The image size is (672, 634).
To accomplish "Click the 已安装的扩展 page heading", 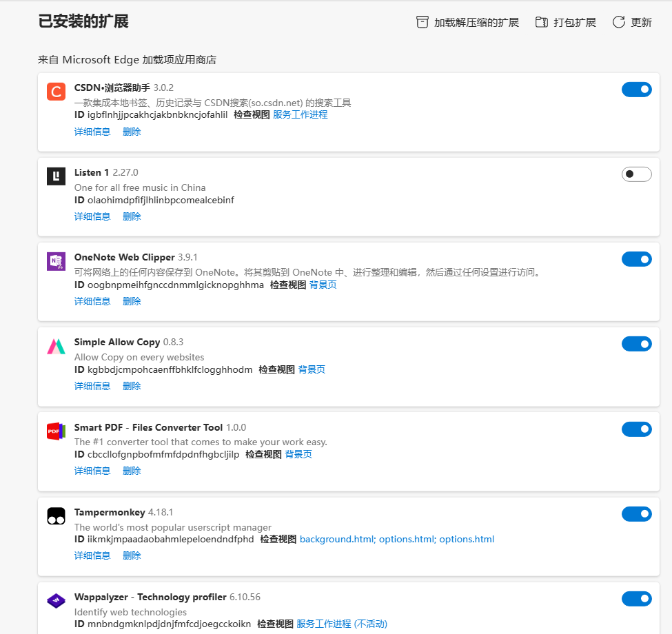I will 83,21.
